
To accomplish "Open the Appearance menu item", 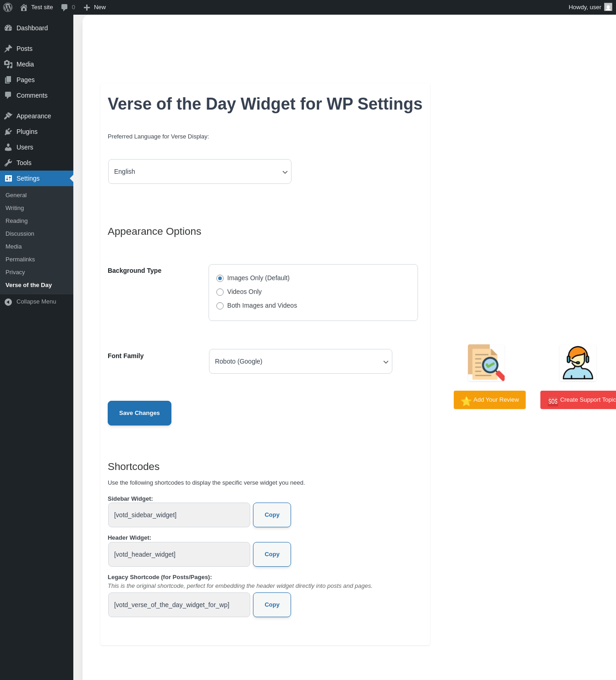I will (33, 116).
